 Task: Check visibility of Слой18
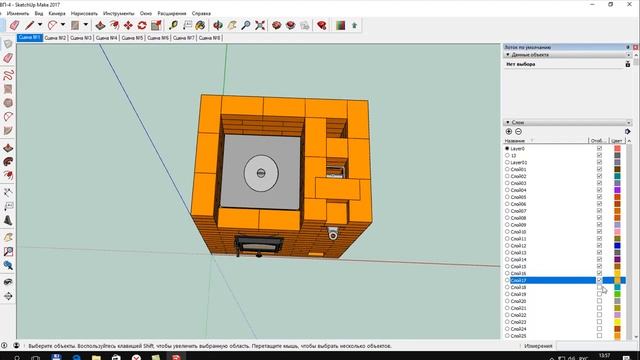(599, 287)
